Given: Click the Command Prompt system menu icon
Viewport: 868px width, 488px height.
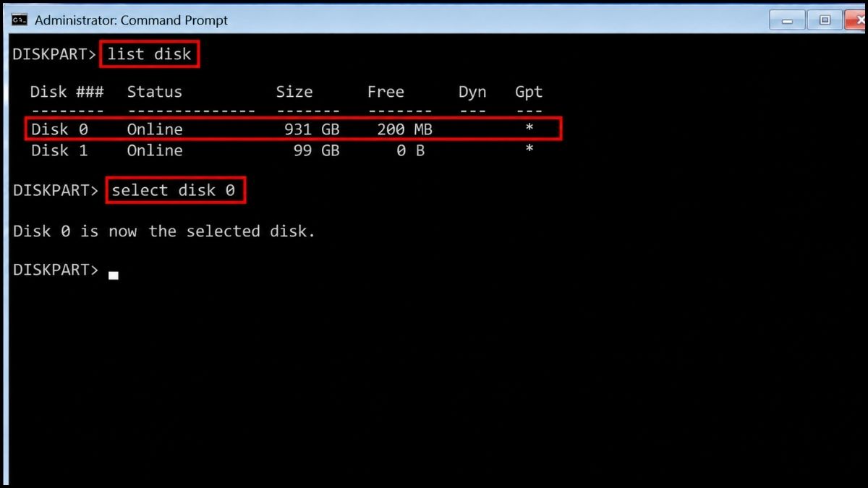Looking at the screenshot, I should coord(20,20).
